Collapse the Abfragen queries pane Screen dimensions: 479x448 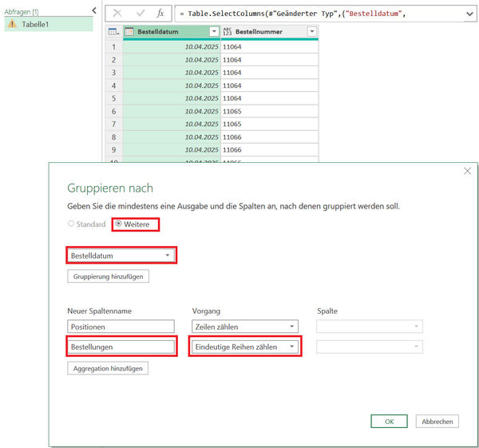tap(94, 10)
